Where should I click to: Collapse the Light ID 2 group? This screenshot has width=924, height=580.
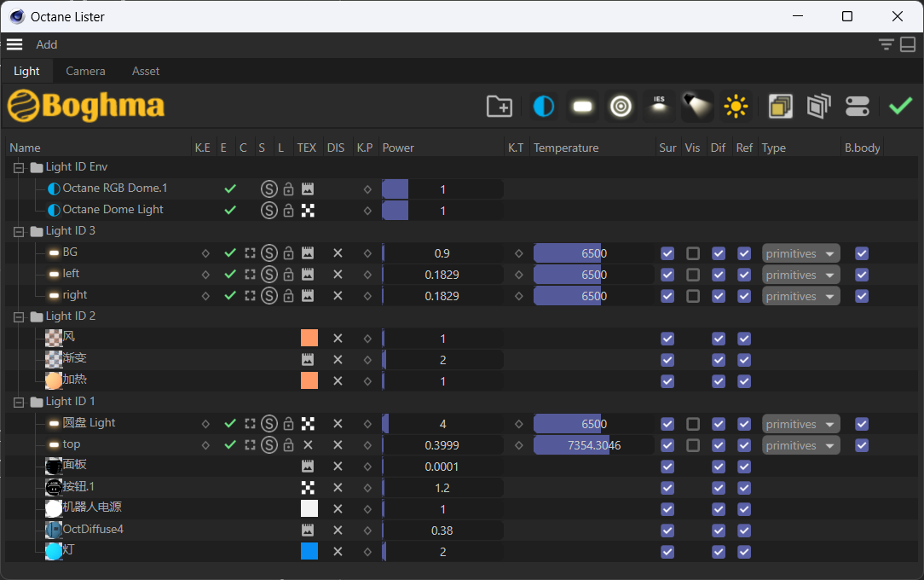pyautogui.click(x=19, y=317)
